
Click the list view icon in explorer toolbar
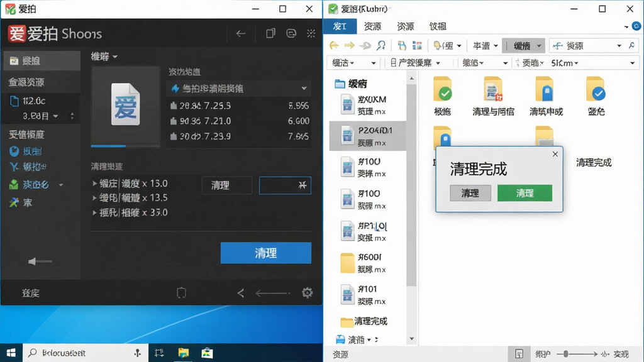[417, 45]
